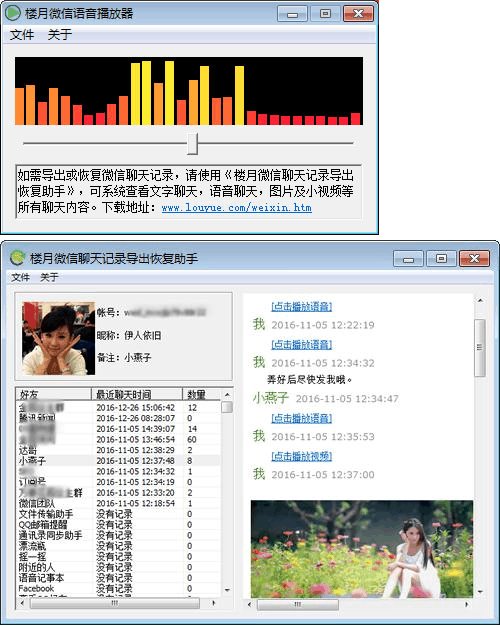The height and width of the screenshot is (630, 500).
Task: Click the friend list scroll down arrow
Action: coord(227,590)
